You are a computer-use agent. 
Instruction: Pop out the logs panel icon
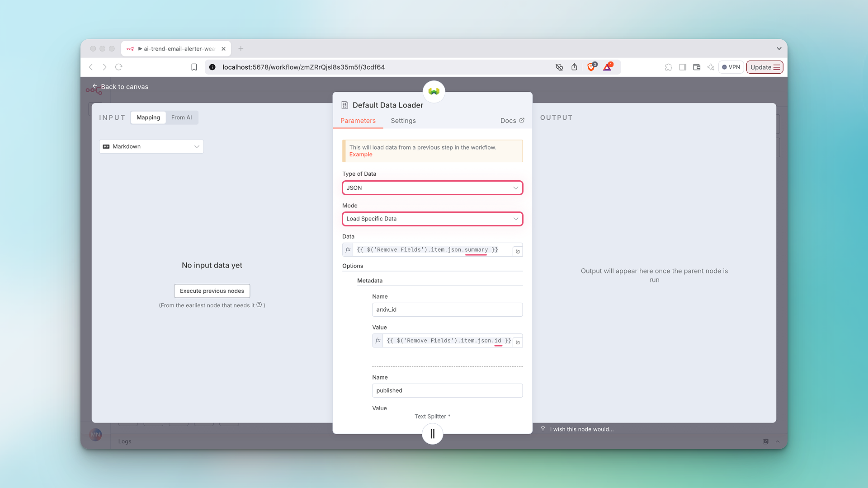765,441
